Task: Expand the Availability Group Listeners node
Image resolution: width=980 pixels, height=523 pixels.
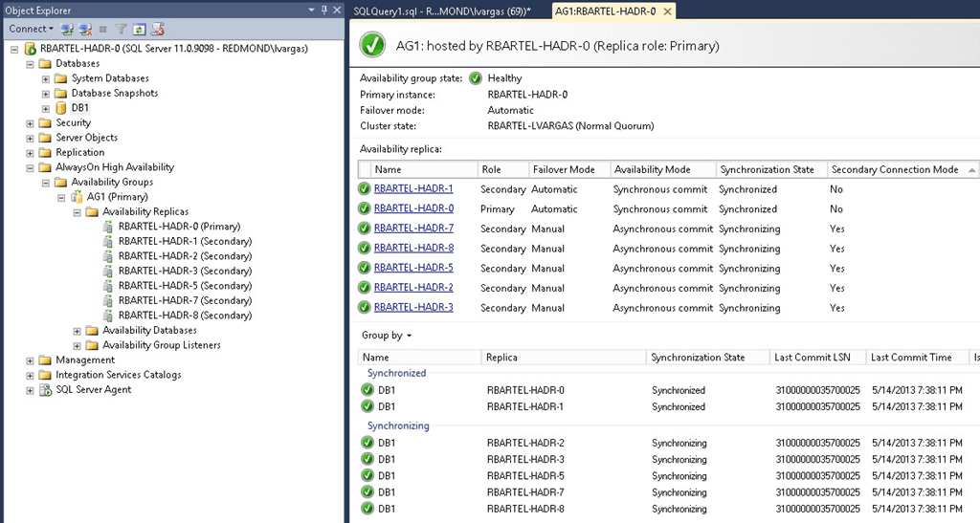Action: point(78,345)
